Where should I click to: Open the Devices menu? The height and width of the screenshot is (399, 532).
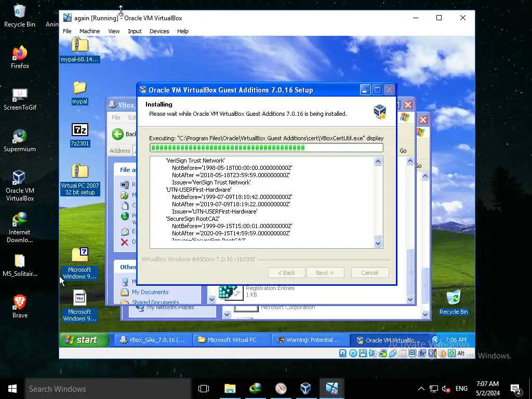pyautogui.click(x=159, y=31)
